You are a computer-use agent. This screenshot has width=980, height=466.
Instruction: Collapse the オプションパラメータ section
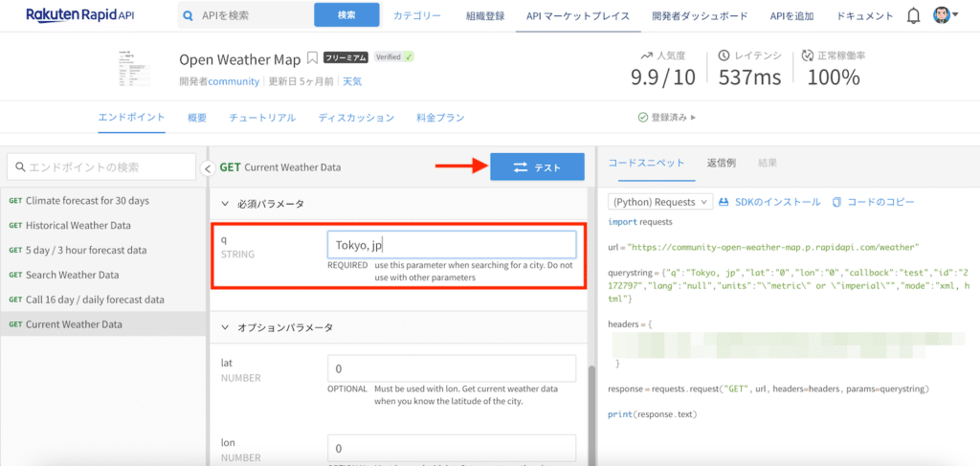tap(226, 327)
